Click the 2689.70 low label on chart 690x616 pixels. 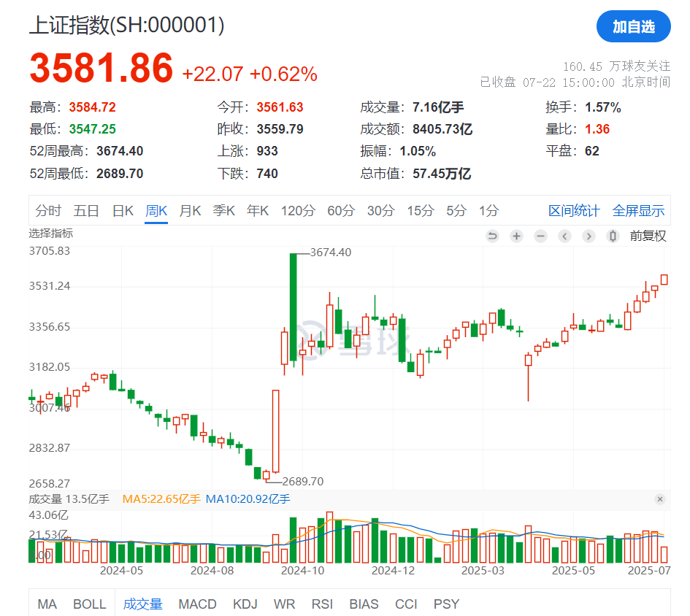click(x=303, y=482)
